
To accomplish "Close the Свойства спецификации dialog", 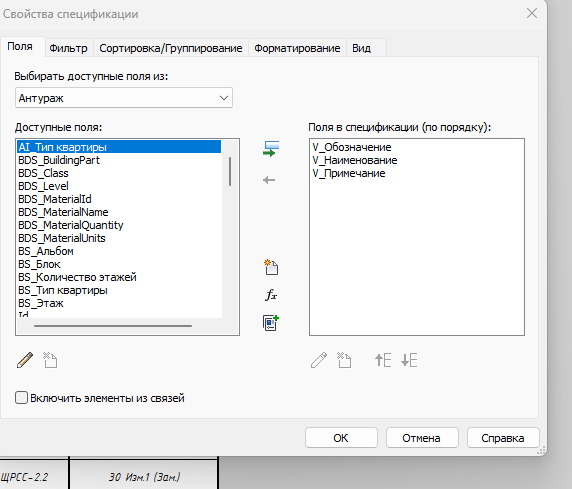I will (532, 14).
